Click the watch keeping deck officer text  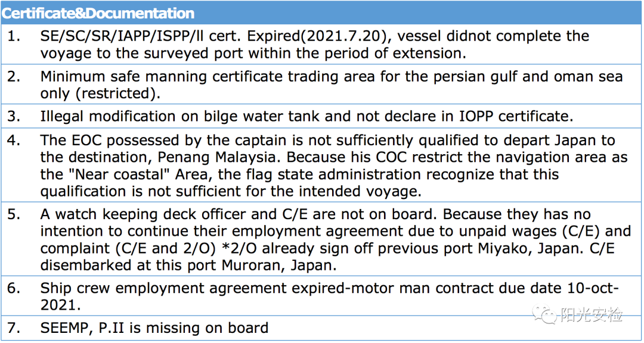[158, 214]
